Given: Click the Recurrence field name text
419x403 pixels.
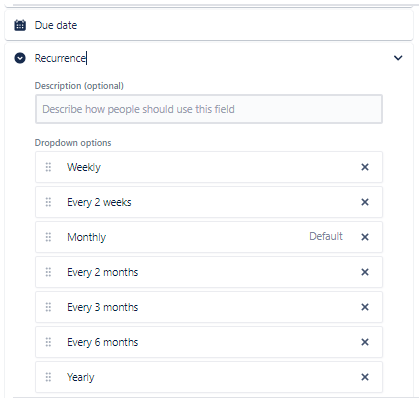Looking at the screenshot, I should click(x=60, y=58).
